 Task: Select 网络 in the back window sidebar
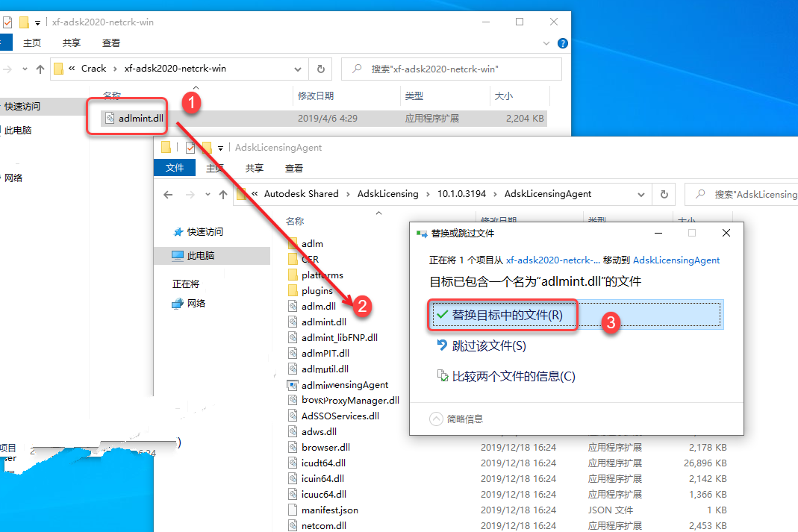click(x=13, y=178)
